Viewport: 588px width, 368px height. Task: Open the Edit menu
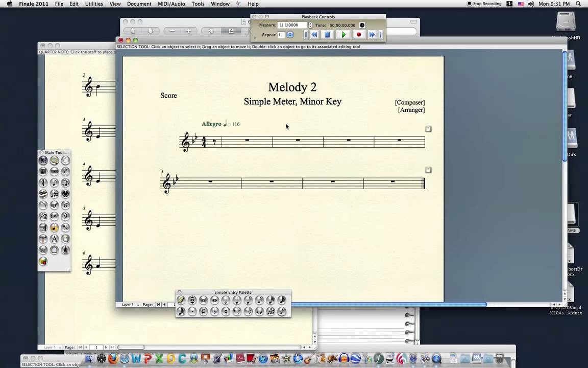[74, 4]
